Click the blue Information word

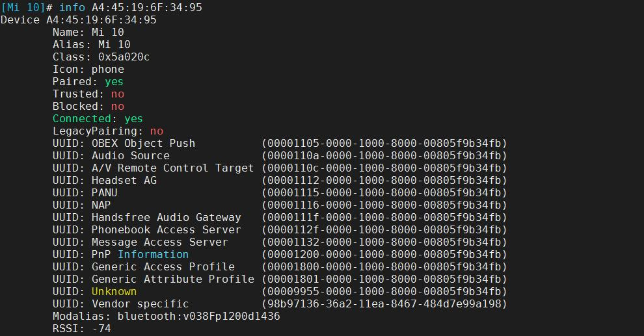pos(153,254)
